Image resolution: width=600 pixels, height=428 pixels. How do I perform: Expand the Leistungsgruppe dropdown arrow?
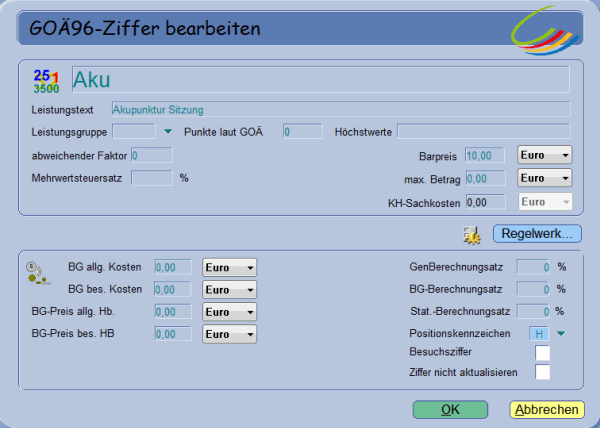pyautogui.click(x=168, y=131)
